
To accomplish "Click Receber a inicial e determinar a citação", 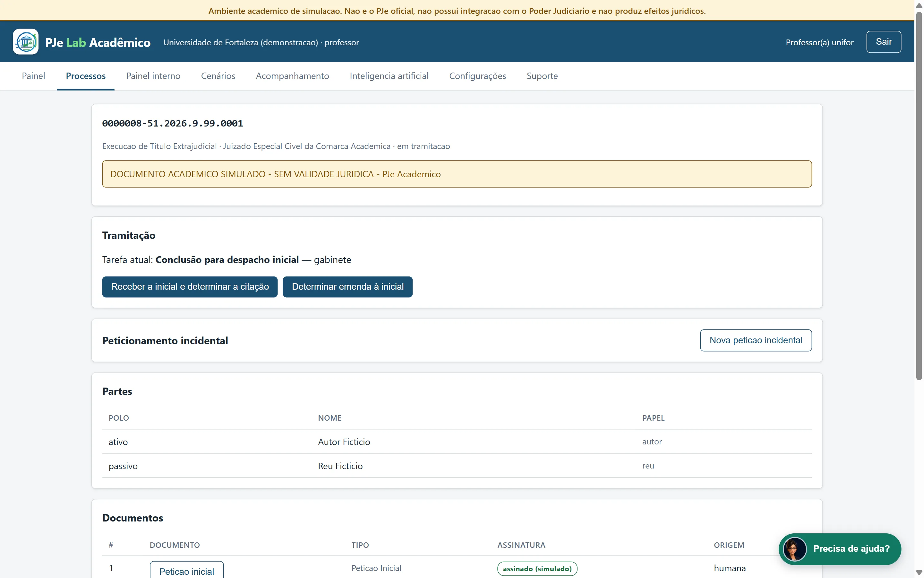I will pos(190,287).
